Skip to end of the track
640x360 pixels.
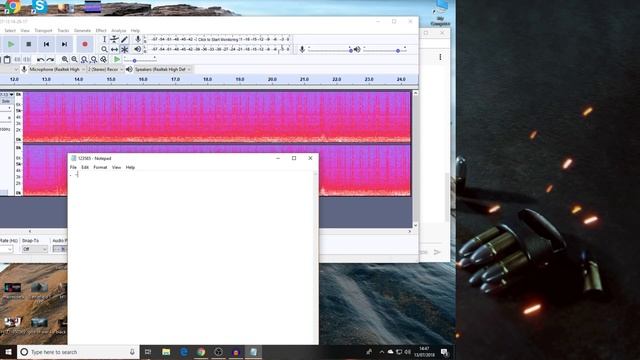(x=64, y=44)
